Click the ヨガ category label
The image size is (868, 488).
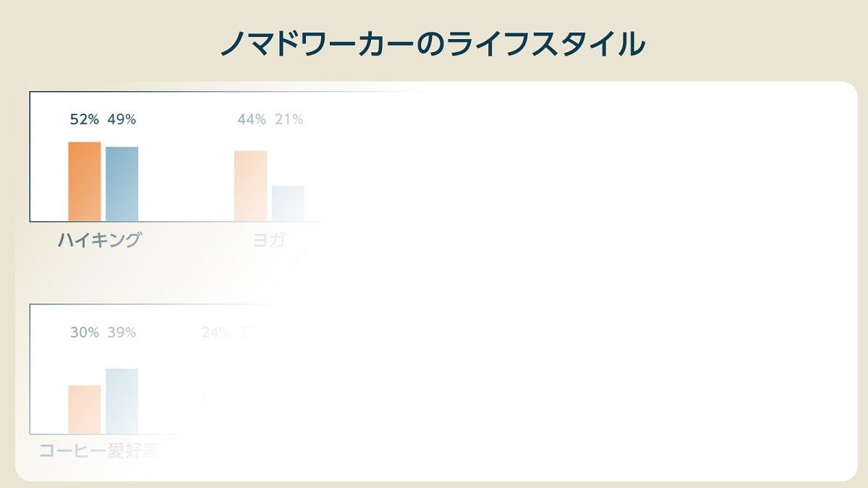point(269,240)
